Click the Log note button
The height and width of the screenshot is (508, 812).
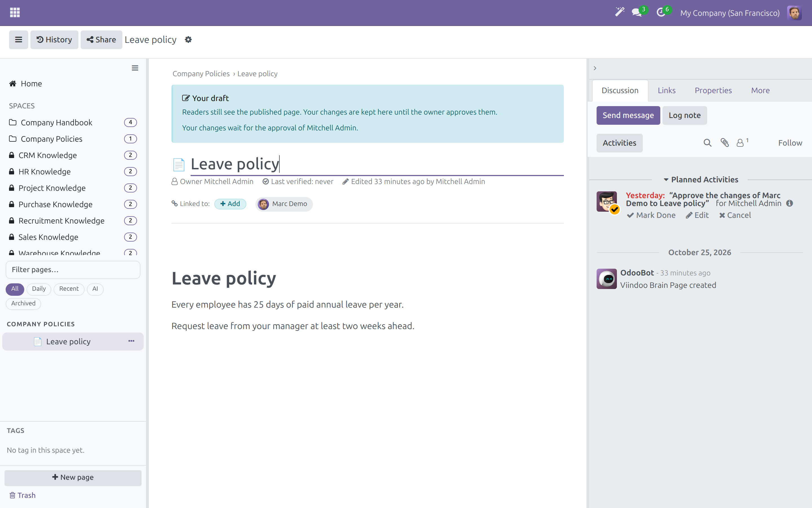(x=685, y=115)
